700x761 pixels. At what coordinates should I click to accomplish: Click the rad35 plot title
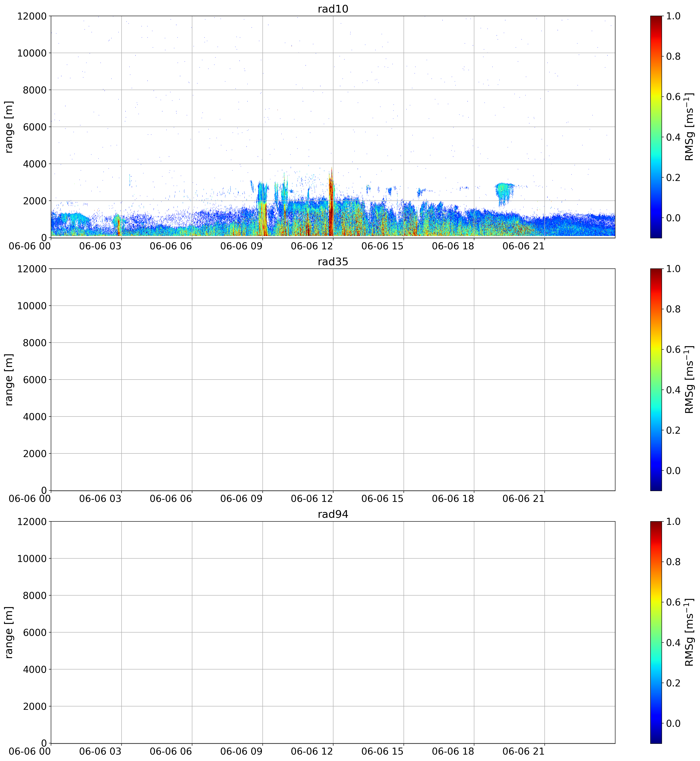(333, 262)
